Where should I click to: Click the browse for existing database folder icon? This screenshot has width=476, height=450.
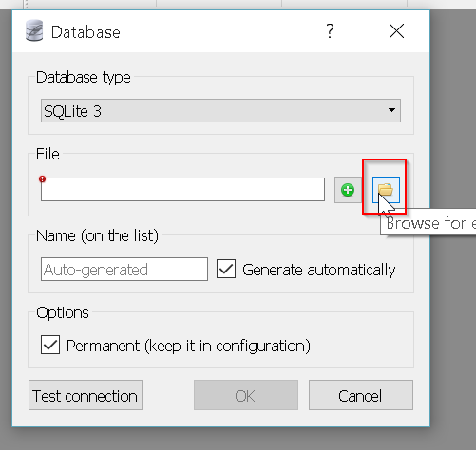pos(386,190)
